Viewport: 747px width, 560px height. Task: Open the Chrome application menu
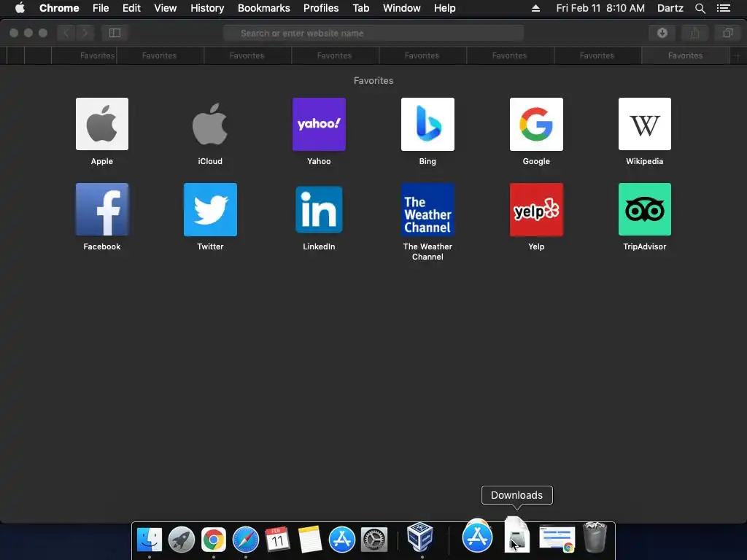click(x=59, y=8)
